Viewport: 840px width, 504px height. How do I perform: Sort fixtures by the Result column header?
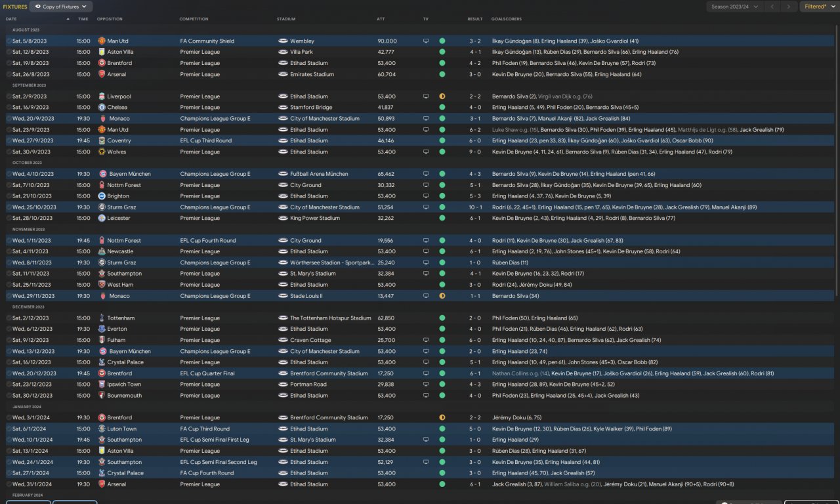tap(475, 19)
